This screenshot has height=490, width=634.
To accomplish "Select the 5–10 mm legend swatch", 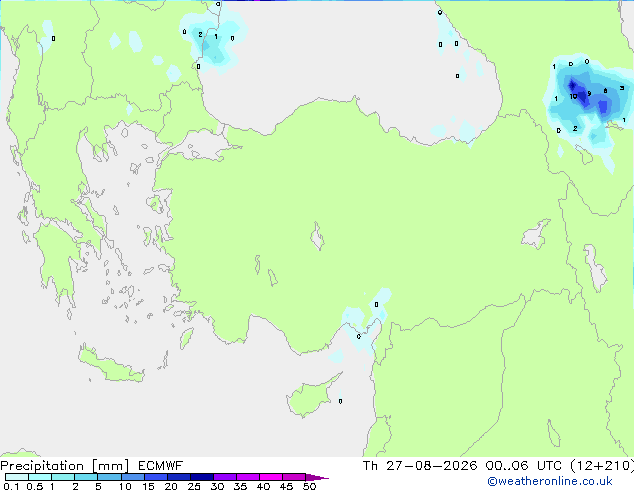I will click(x=109, y=477).
